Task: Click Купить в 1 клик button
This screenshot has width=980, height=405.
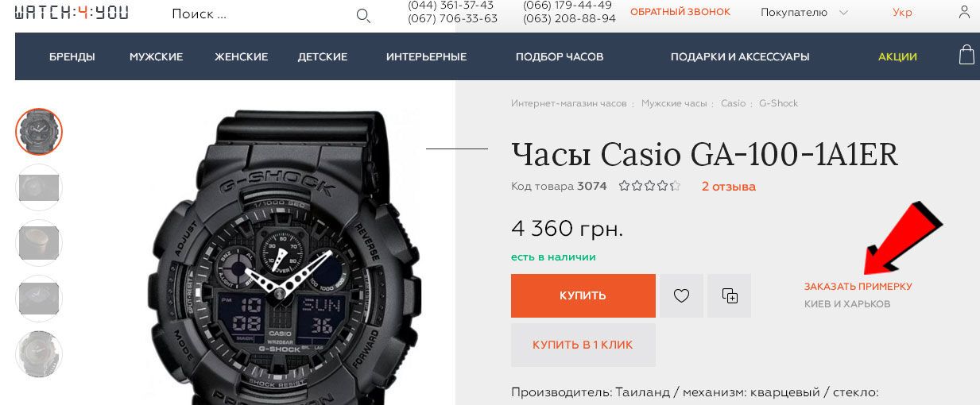Action: [x=583, y=345]
